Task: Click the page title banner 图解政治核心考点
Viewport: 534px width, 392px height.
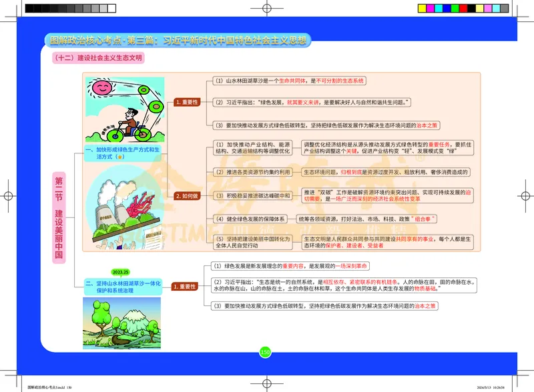Action: pos(179,40)
